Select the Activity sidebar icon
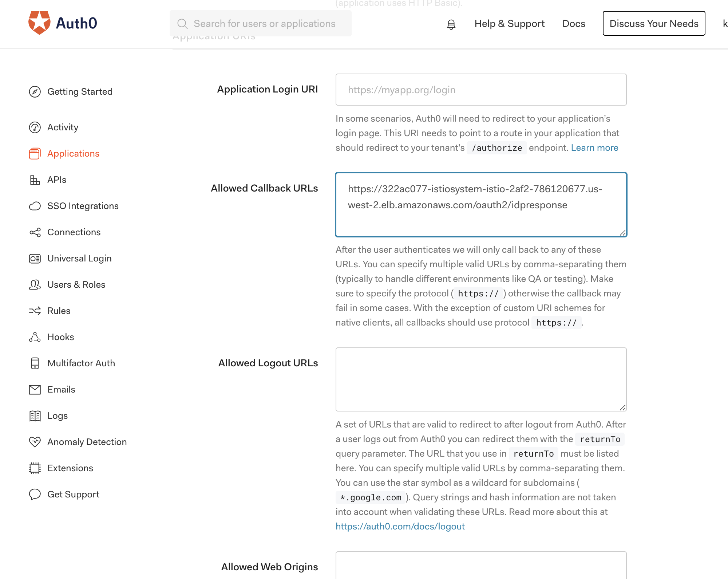The image size is (728, 579). tap(34, 127)
